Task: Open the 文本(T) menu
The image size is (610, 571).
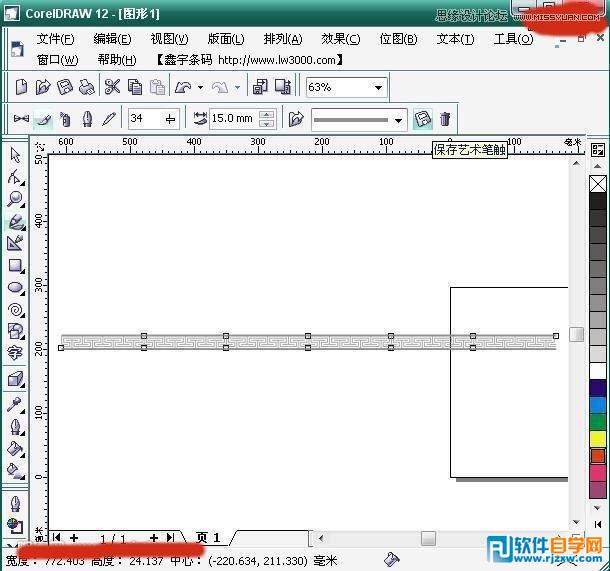Action: pos(455,39)
